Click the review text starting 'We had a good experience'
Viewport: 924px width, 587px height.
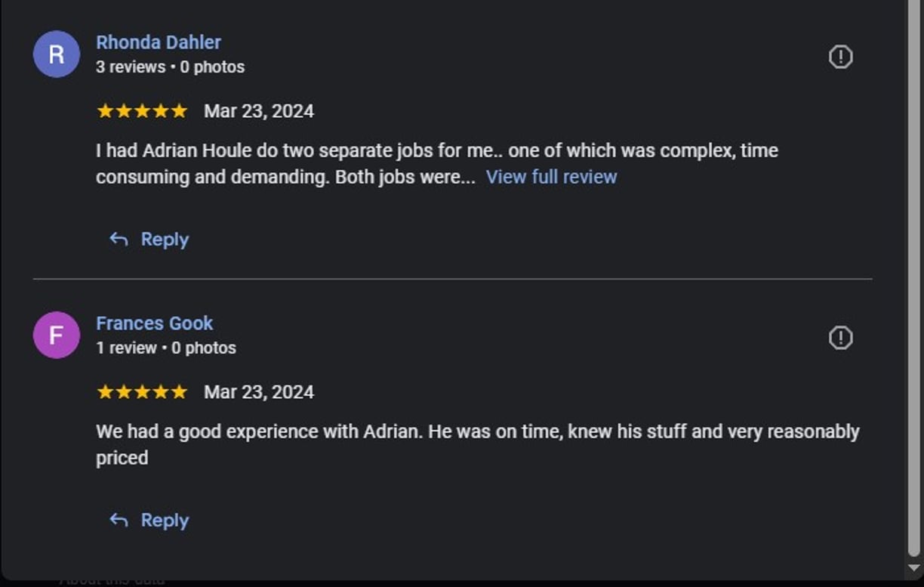coord(478,445)
